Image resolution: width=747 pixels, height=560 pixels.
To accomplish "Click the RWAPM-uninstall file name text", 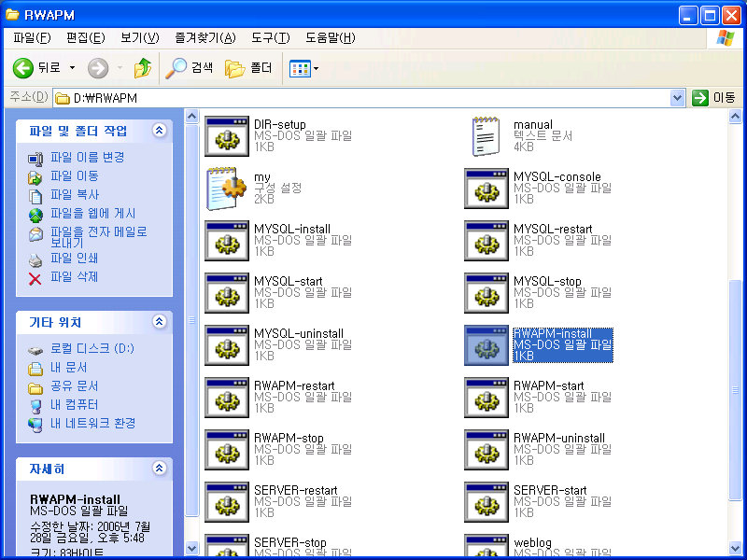I will pos(559,438).
